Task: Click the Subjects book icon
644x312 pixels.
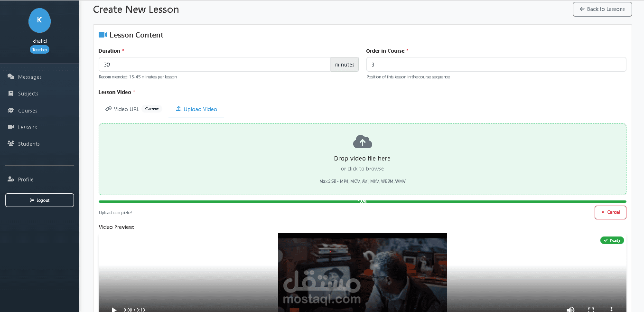Action: [11, 94]
